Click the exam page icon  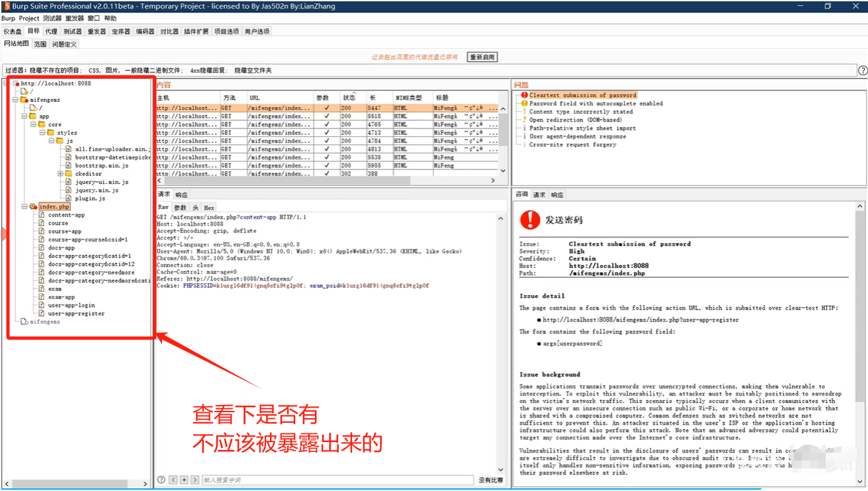[42, 289]
